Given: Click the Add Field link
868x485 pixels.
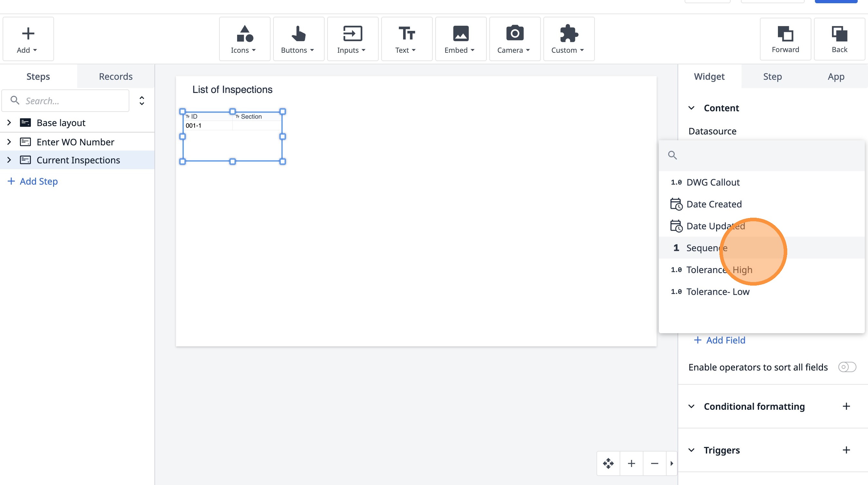Looking at the screenshot, I should click(720, 340).
